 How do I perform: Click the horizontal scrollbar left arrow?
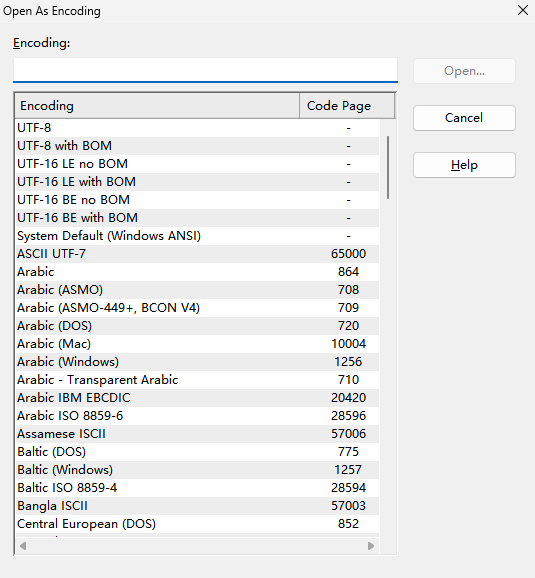click(23, 546)
